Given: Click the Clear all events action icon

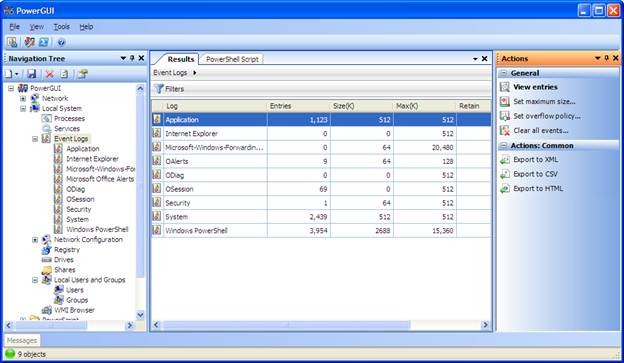Looking at the screenshot, I should pos(505,131).
